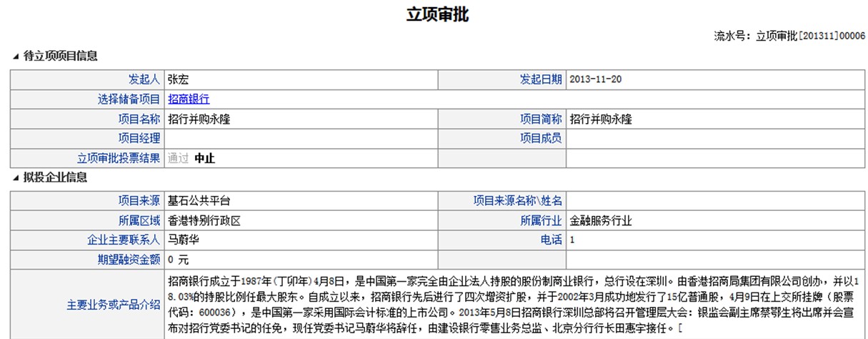Select the 通过 vote result option
This screenshot has width=868, height=339.
(178, 159)
